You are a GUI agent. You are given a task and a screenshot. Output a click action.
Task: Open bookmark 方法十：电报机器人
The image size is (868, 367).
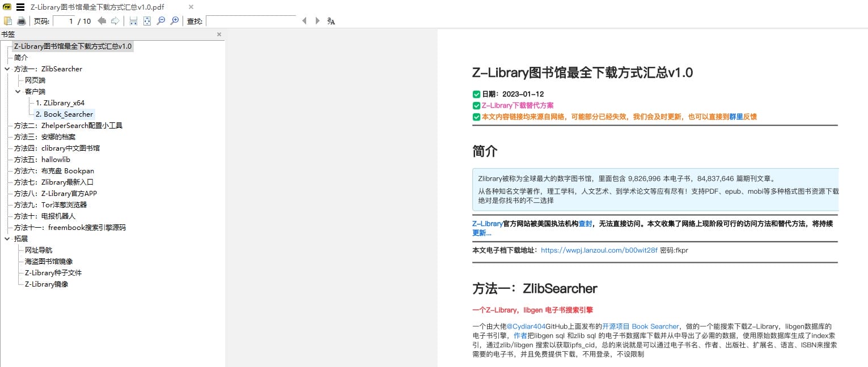[45, 216]
